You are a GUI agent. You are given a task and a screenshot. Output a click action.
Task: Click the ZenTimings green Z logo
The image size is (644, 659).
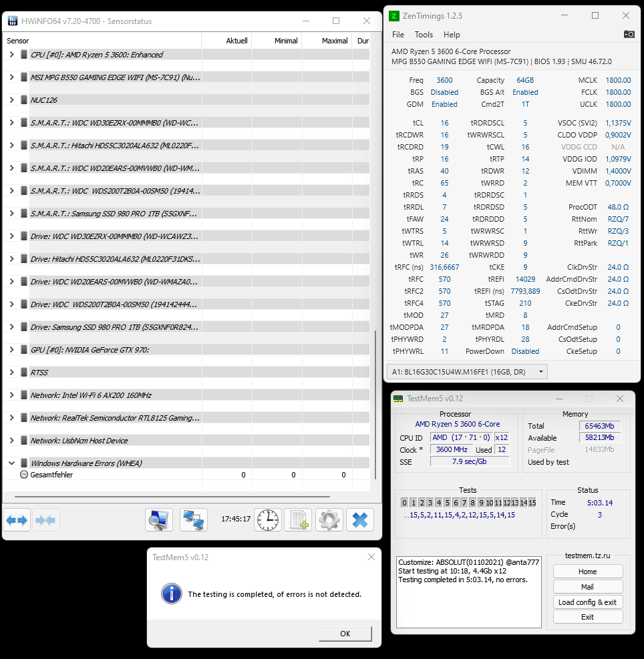pos(393,16)
